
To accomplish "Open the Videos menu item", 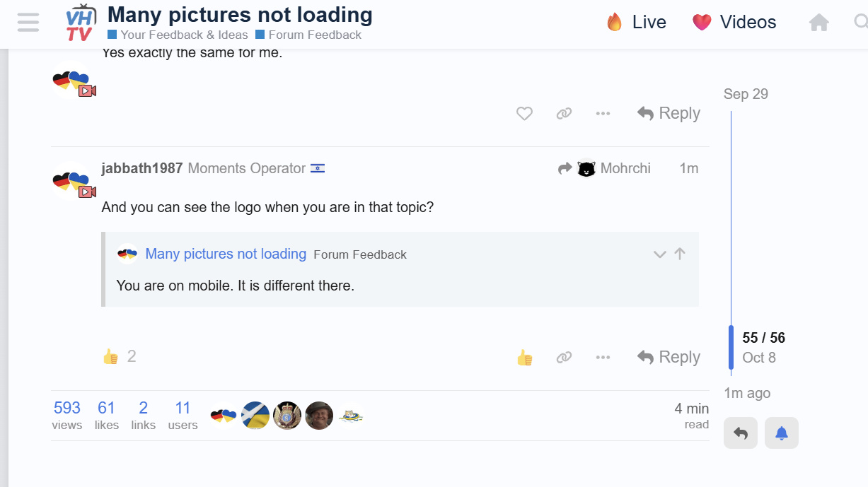I will pos(734,23).
